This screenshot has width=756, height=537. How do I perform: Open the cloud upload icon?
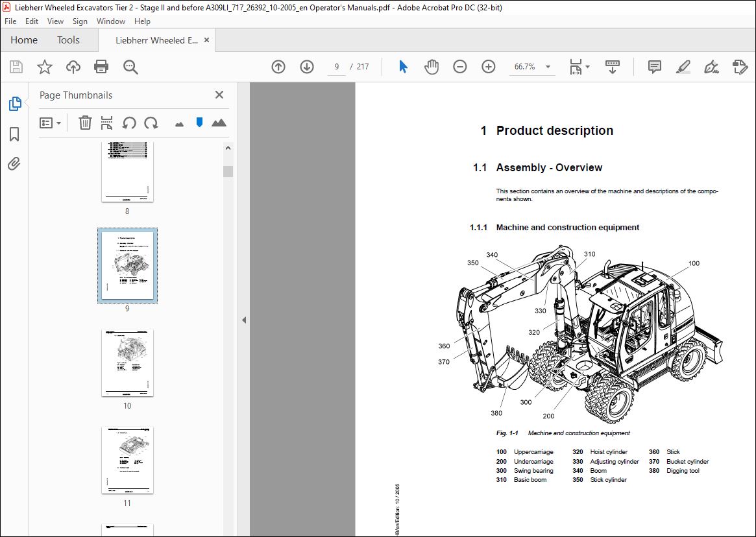click(73, 67)
